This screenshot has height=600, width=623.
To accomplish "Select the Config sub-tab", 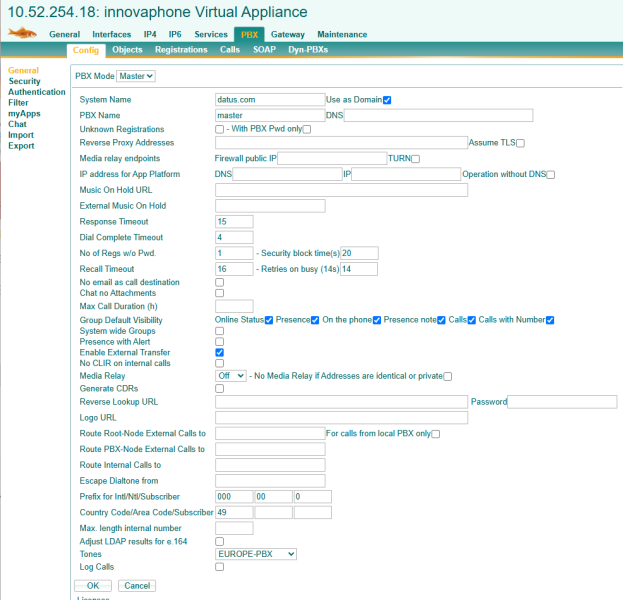I will click(x=86, y=50).
